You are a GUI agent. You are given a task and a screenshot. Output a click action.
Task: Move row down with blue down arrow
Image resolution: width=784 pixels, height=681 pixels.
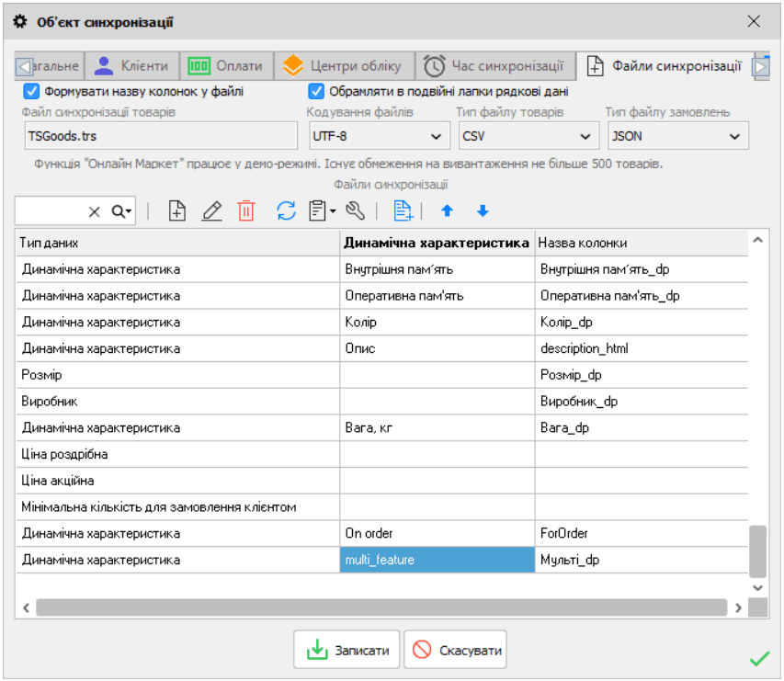[x=483, y=211]
